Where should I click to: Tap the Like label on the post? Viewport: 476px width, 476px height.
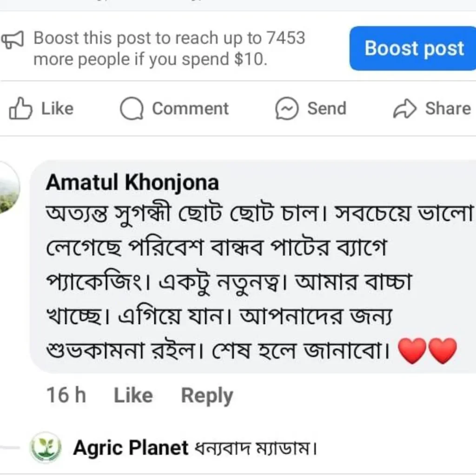(x=57, y=109)
